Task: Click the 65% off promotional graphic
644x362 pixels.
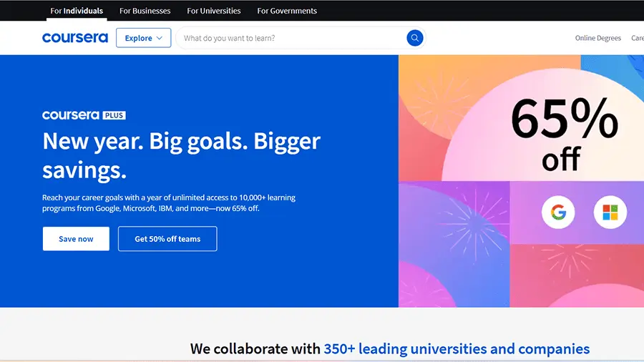Action: click(x=563, y=134)
